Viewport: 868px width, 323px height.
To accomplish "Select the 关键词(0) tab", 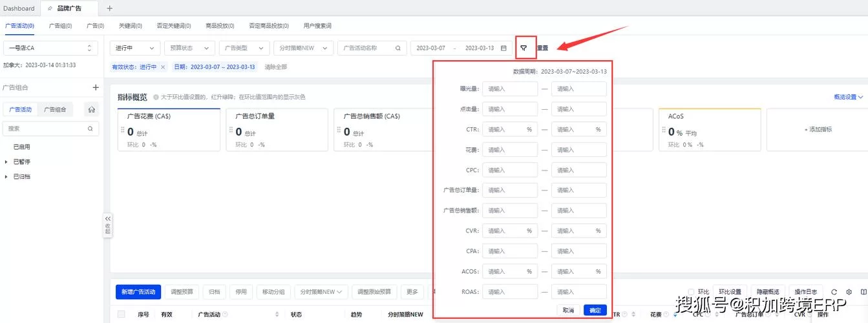I will tap(130, 26).
